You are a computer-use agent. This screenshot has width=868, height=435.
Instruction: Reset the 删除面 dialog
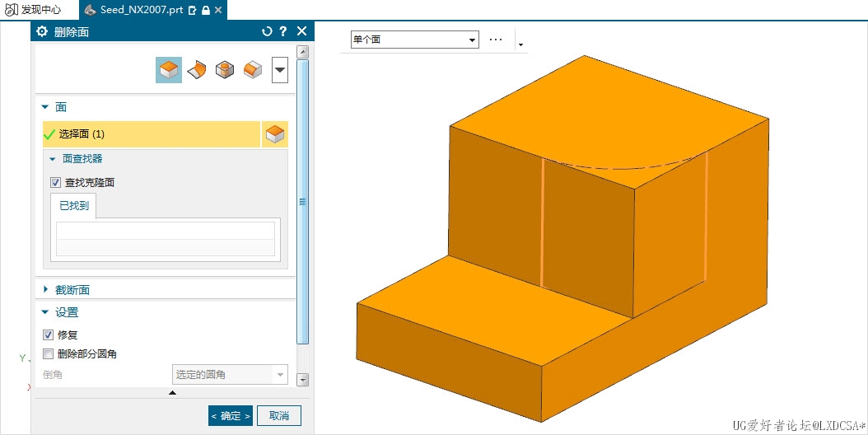[267, 31]
